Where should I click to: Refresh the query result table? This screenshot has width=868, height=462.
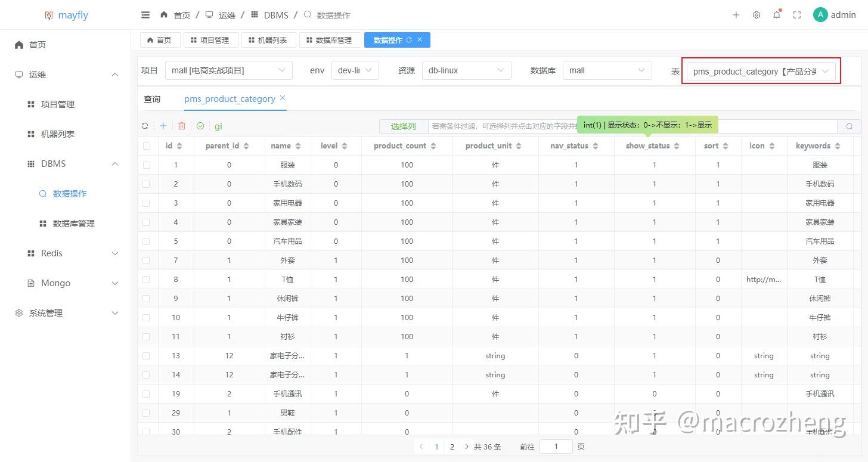click(x=145, y=126)
